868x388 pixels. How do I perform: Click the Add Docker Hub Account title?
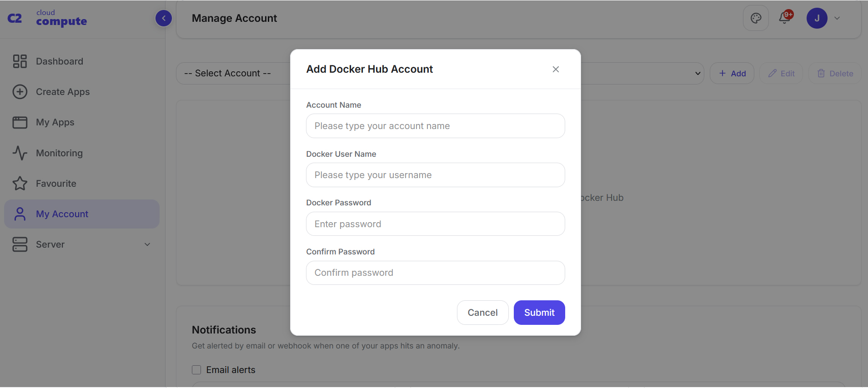point(369,69)
